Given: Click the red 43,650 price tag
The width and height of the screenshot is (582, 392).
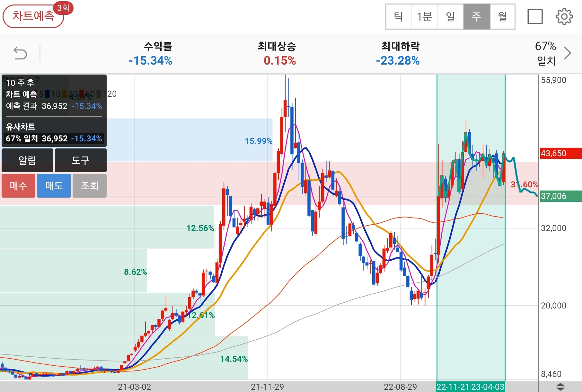Looking at the screenshot, I should point(561,153).
